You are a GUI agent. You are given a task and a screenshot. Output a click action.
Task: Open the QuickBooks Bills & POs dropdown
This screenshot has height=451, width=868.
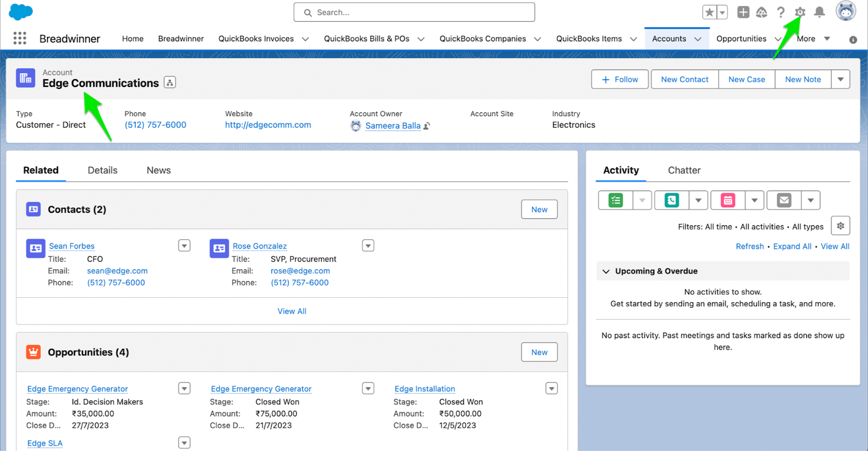(421, 39)
